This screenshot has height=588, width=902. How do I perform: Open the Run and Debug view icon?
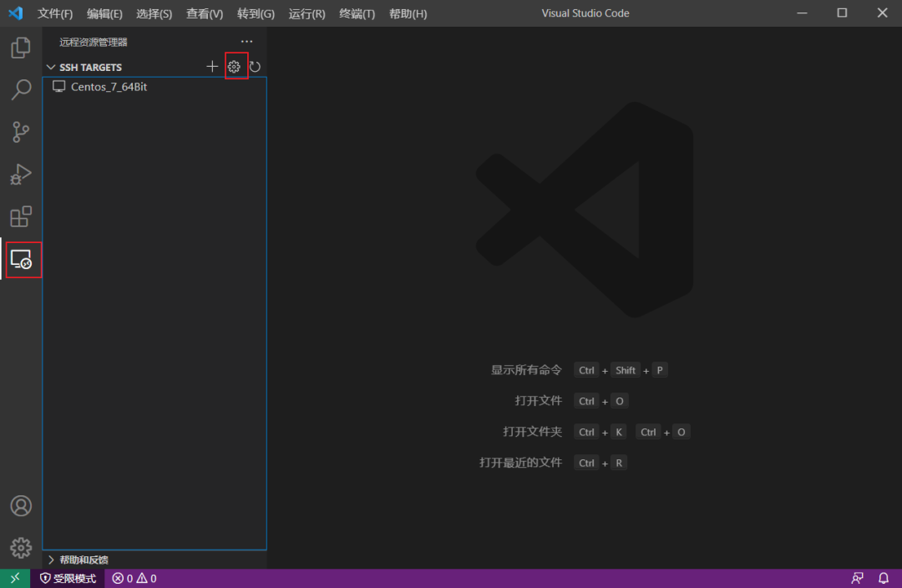pos(21,175)
